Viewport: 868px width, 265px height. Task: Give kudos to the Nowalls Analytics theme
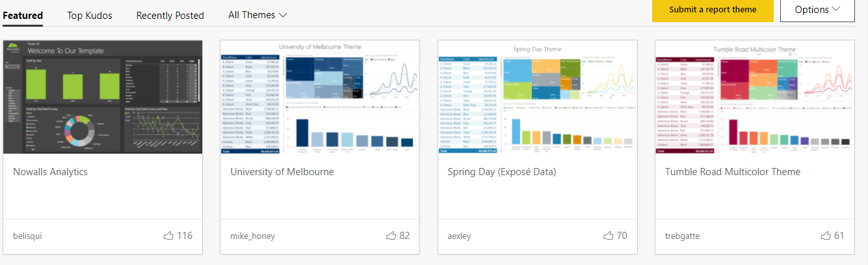[169, 236]
